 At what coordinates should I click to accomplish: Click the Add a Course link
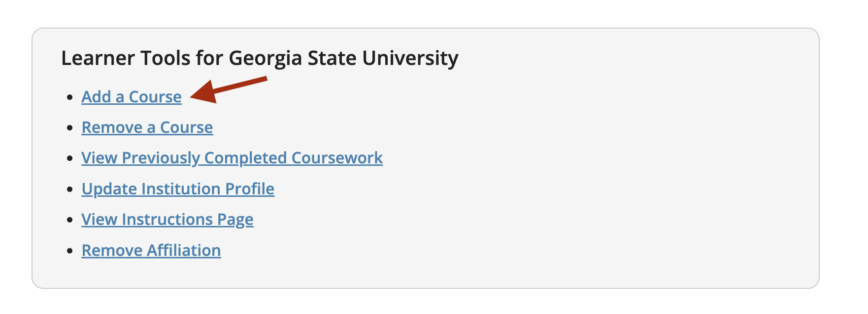[132, 97]
